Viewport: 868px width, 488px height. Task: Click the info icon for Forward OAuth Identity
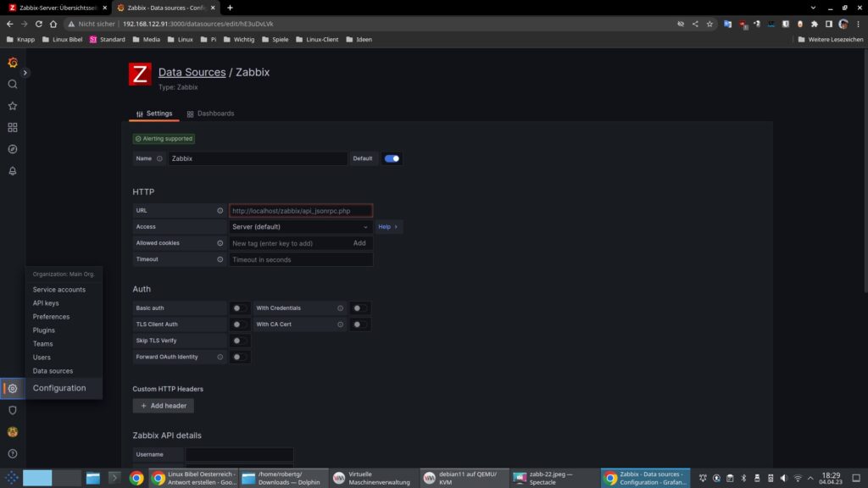click(x=220, y=357)
